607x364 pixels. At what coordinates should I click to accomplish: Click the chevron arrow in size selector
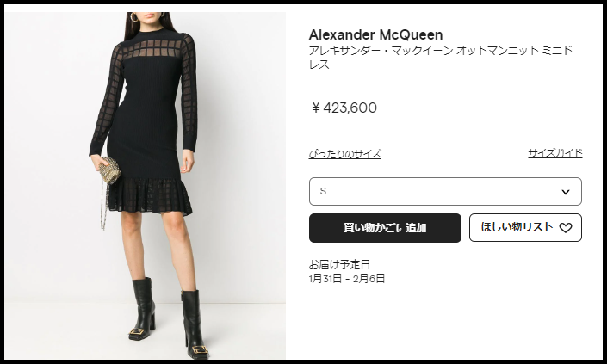(x=566, y=192)
